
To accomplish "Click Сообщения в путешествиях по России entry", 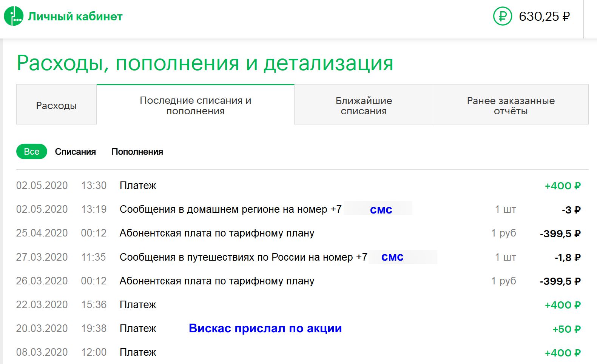I will pyautogui.click(x=244, y=257).
